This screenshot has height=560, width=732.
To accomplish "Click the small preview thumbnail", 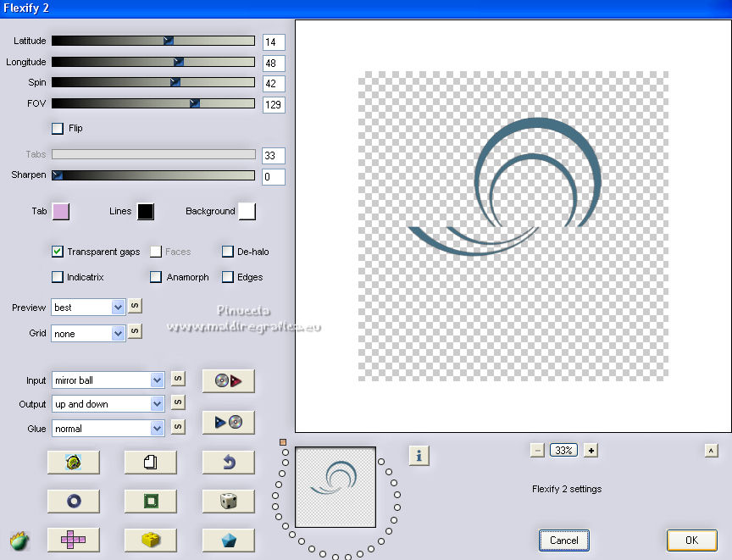I will (x=335, y=487).
